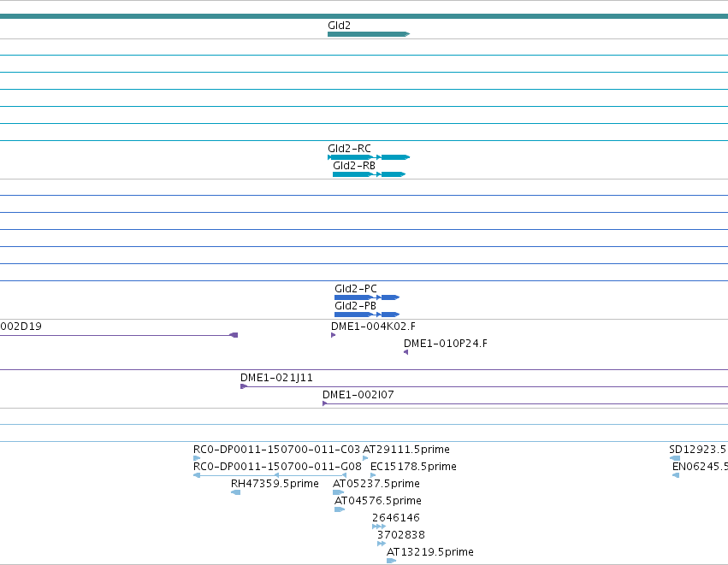Click the Gld2 gene label
Viewport: 728px width, 565px height.
[x=339, y=26]
